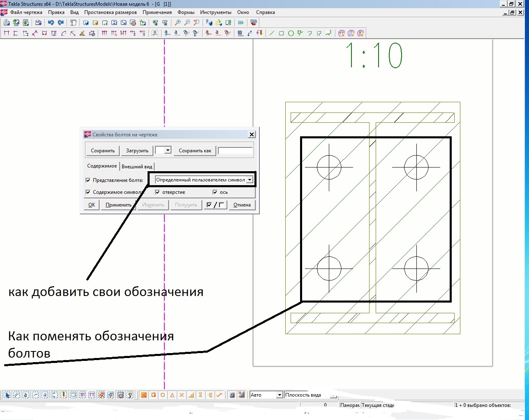Select the zoom in magnifier tool

pos(178,23)
